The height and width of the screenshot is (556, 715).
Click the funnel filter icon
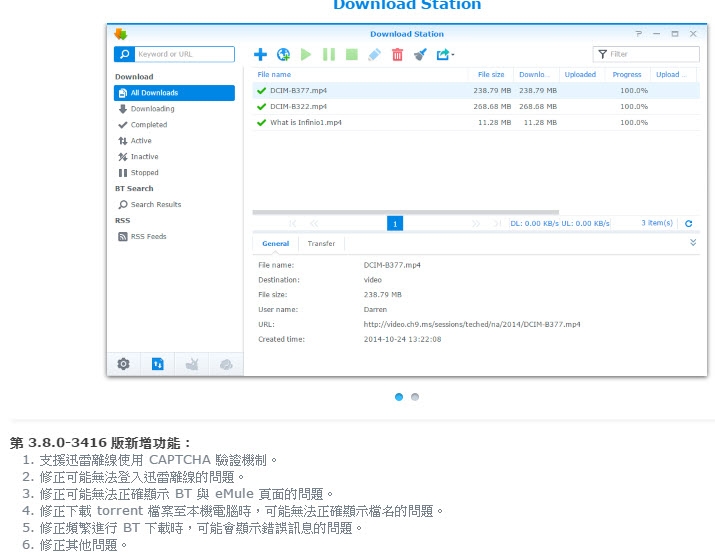click(602, 54)
